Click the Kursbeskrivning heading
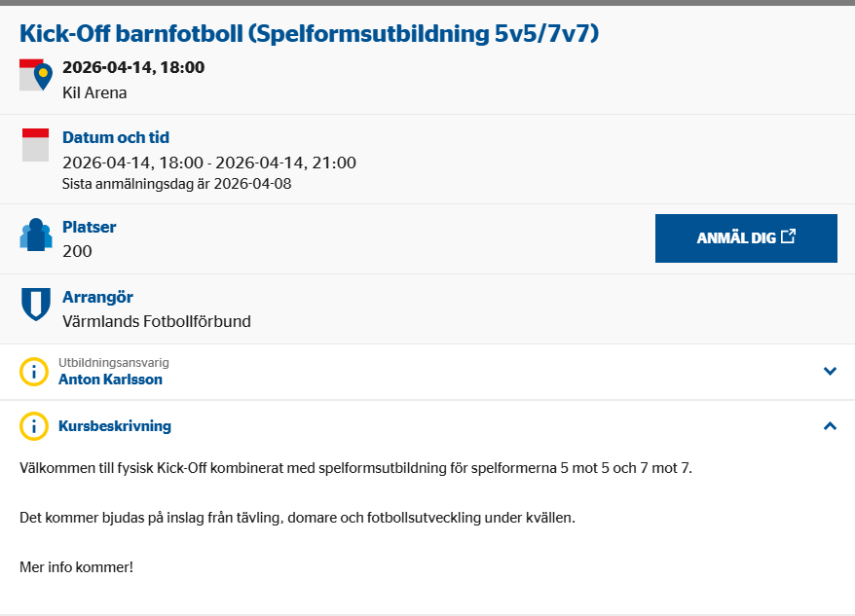The height and width of the screenshot is (616, 855). (x=115, y=426)
